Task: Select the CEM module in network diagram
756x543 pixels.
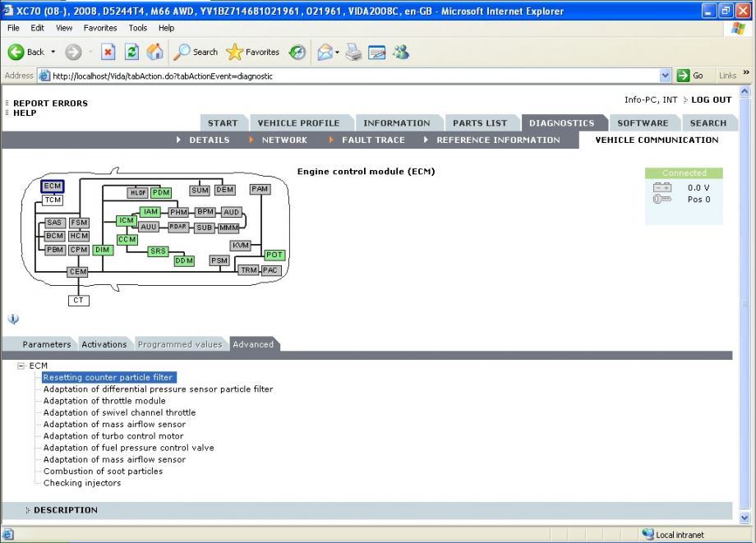Action: (77, 272)
